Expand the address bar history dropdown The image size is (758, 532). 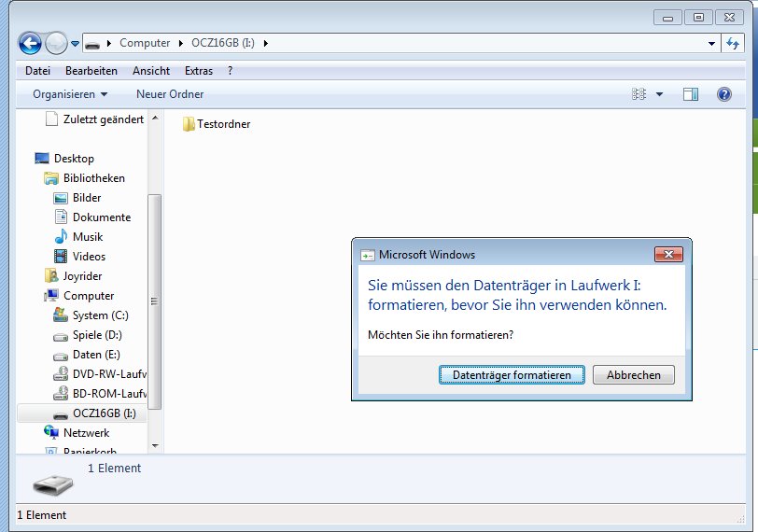(x=711, y=43)
